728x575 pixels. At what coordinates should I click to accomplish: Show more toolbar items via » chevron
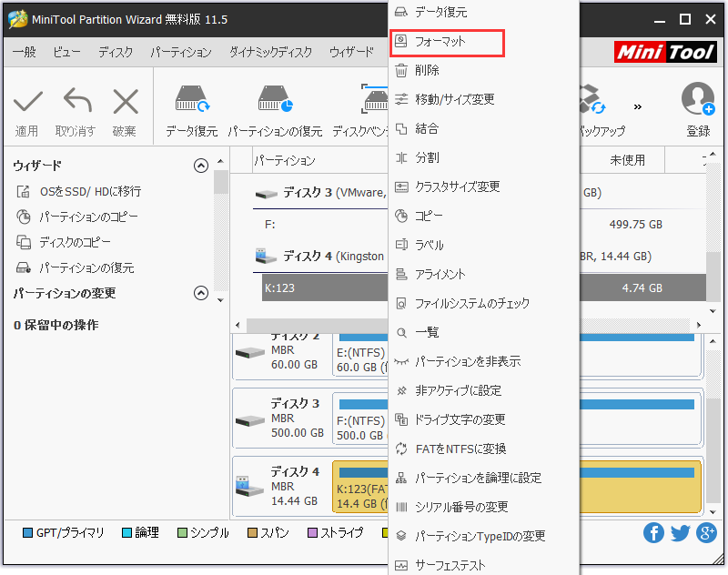[x=638, y=106]
